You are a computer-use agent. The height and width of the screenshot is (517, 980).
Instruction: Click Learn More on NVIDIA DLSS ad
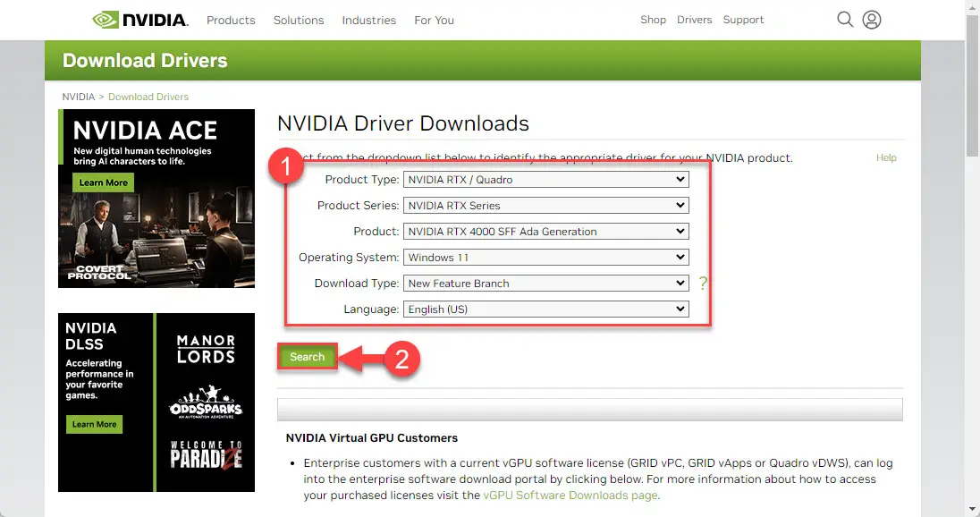tap(95, 425)
